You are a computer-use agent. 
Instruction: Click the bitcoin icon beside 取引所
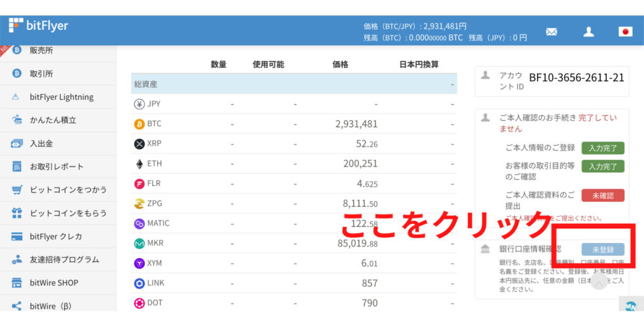(x=17, y=74)
